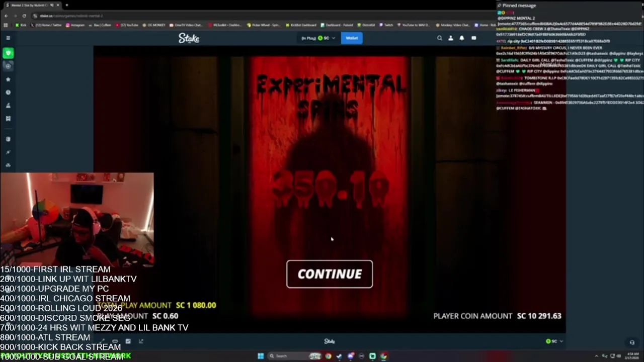Open the Wallet button

(352, 38)
